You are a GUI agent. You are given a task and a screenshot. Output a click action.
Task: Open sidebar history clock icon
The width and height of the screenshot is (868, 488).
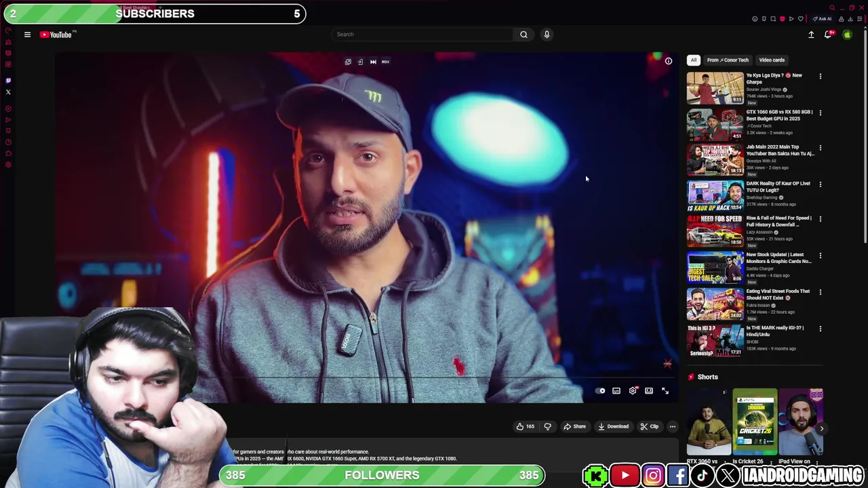8,142
